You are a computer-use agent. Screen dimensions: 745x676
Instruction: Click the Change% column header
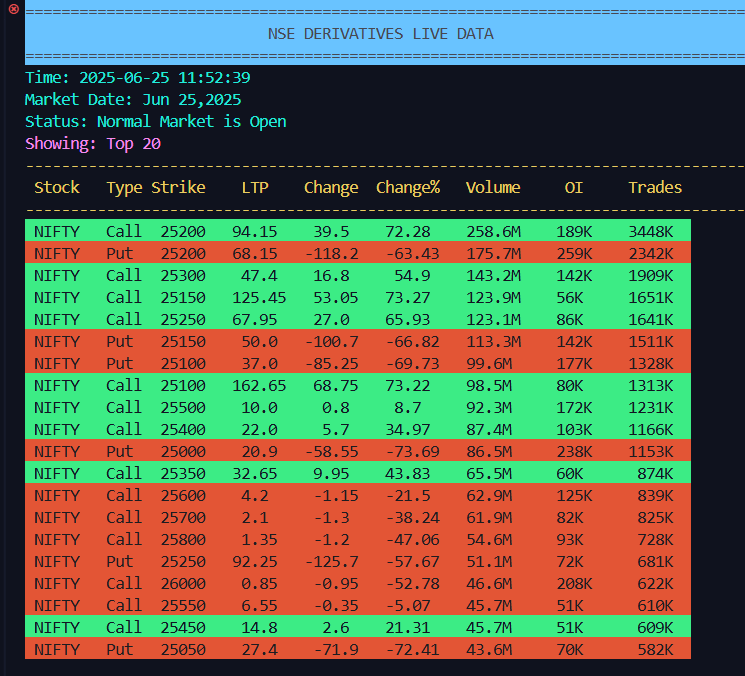[408, 188]
